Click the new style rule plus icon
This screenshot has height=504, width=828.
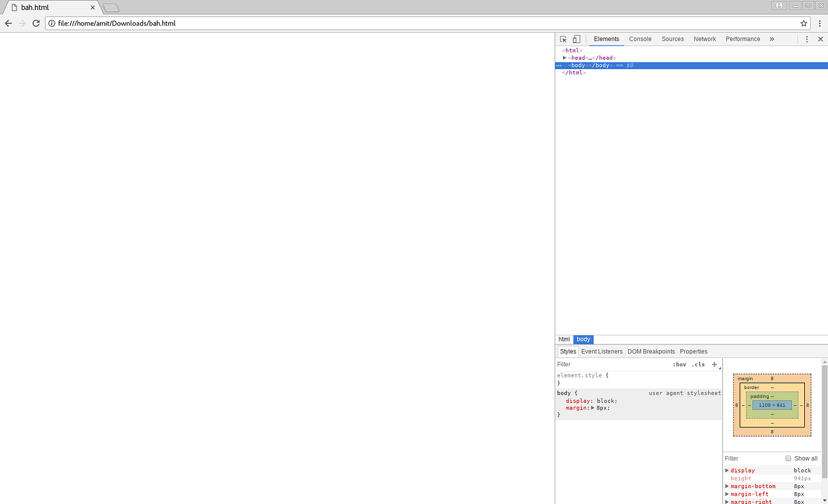coord(714,365)
